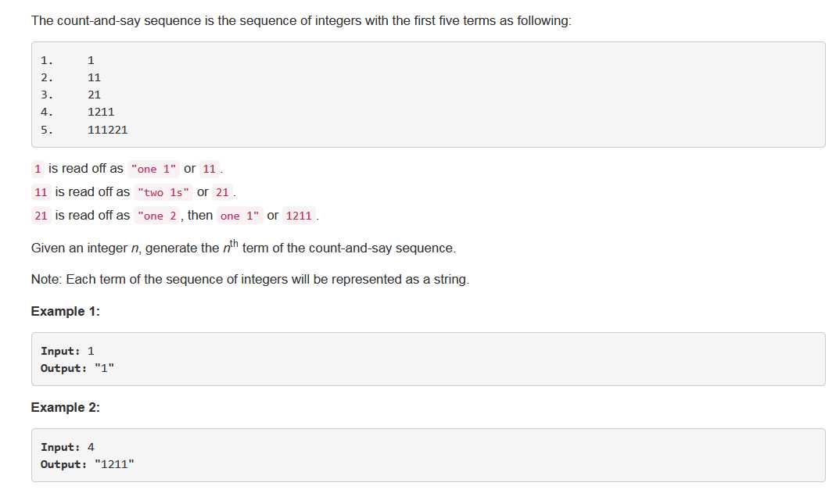
Task: Click the inline code "one 2"
Action: tap(156, 216)
